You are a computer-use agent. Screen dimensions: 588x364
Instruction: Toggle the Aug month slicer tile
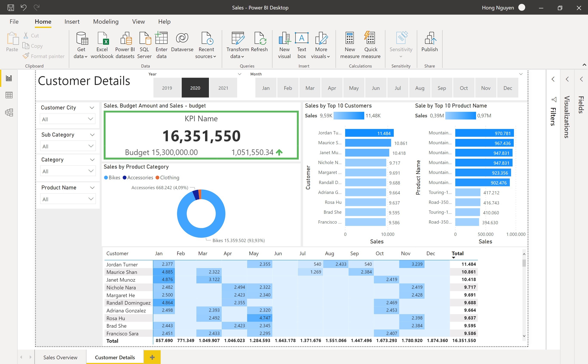[x=419, y=88]
